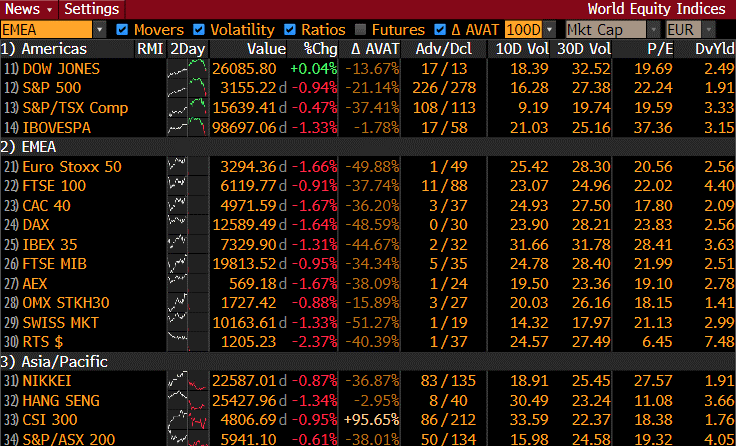The image size is (736, 446).
Task: Uncheck the Ratios checkbox
Action: 290,30
